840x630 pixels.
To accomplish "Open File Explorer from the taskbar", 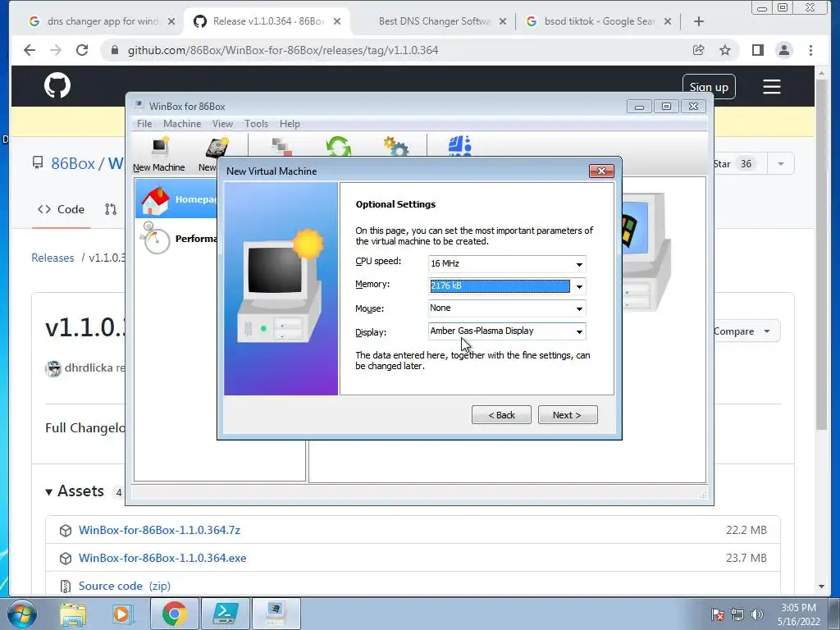I will (x=73, y=614).
